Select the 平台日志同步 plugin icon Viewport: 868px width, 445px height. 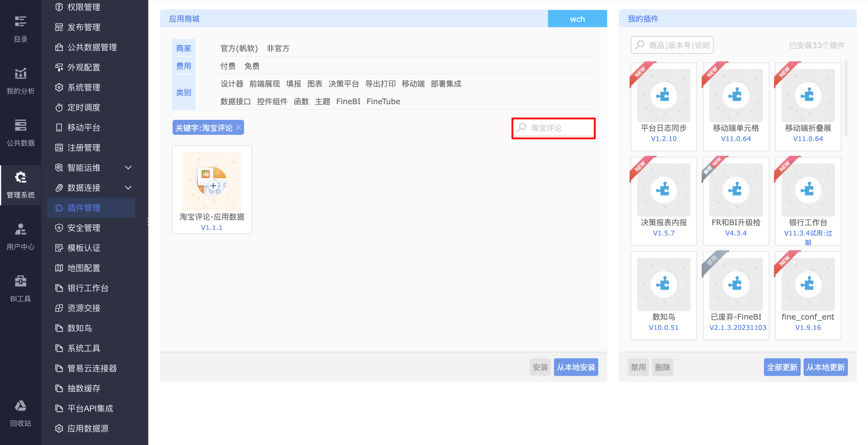coord(663,96)
